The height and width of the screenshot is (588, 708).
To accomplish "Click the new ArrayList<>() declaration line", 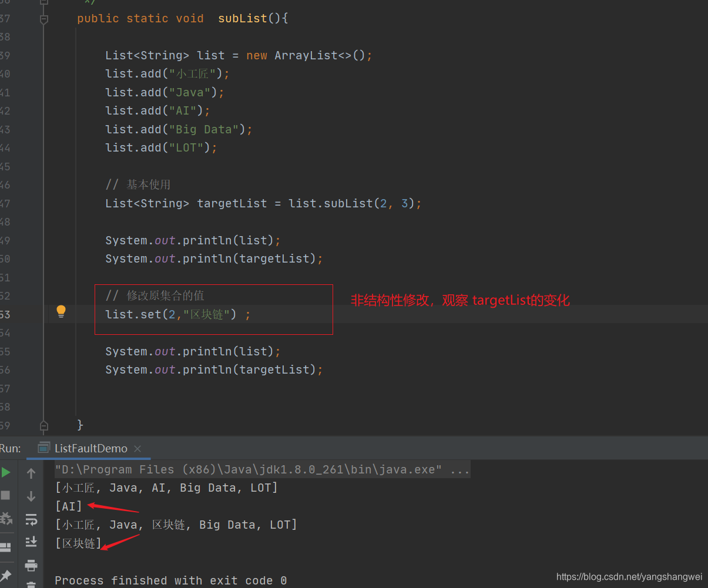I will (239, 55).
